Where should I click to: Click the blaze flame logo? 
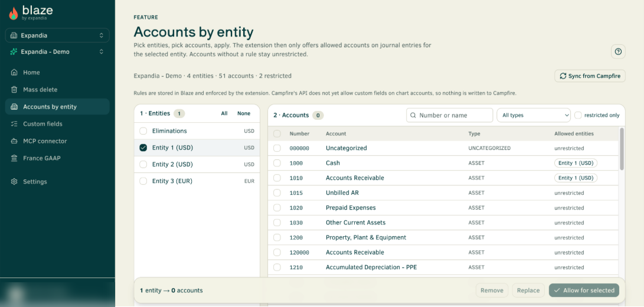click(14, 13)
